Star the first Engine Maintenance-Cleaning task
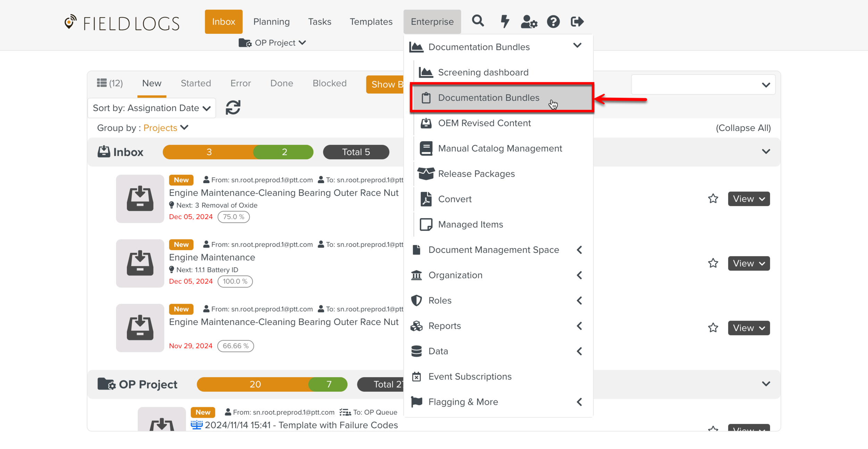Image resolution: width=868 pixels, height=449 pixels. point(713,198)
